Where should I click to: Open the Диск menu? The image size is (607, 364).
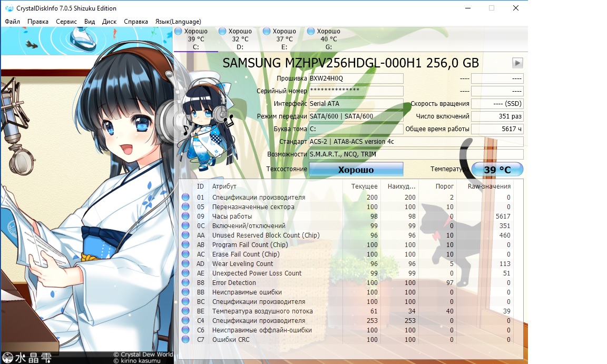[x=109, y=22]
